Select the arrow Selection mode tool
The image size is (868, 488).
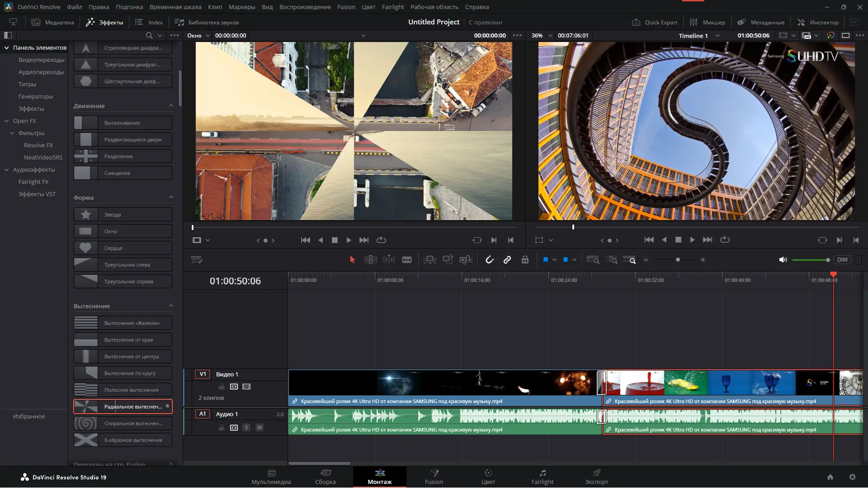352,260
